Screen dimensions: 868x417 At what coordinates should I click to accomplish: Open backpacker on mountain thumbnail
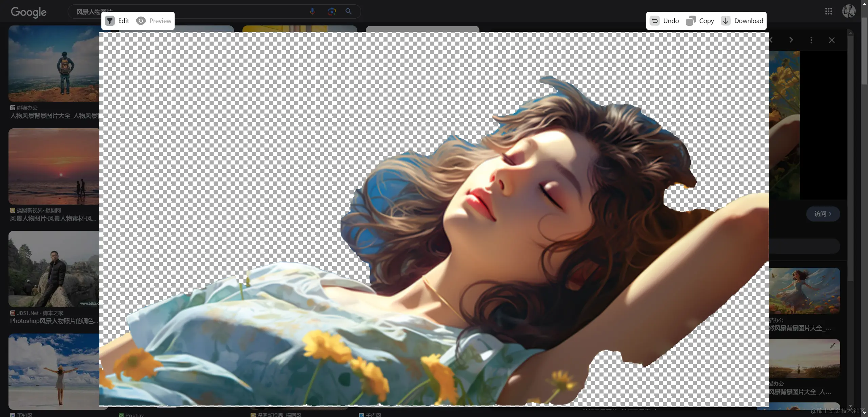[54, 63]
